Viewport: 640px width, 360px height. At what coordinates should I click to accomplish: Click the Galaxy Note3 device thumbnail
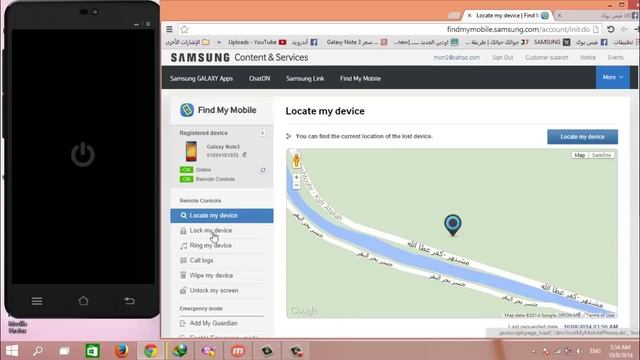point(191,151)
